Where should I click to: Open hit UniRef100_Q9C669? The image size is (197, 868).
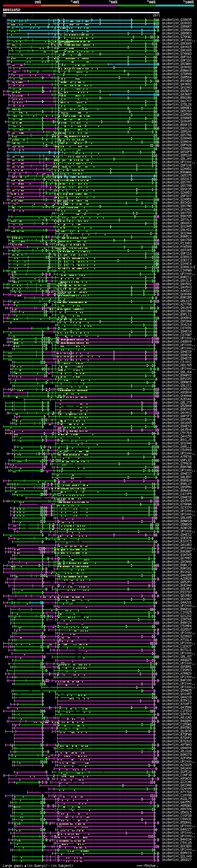177,43
